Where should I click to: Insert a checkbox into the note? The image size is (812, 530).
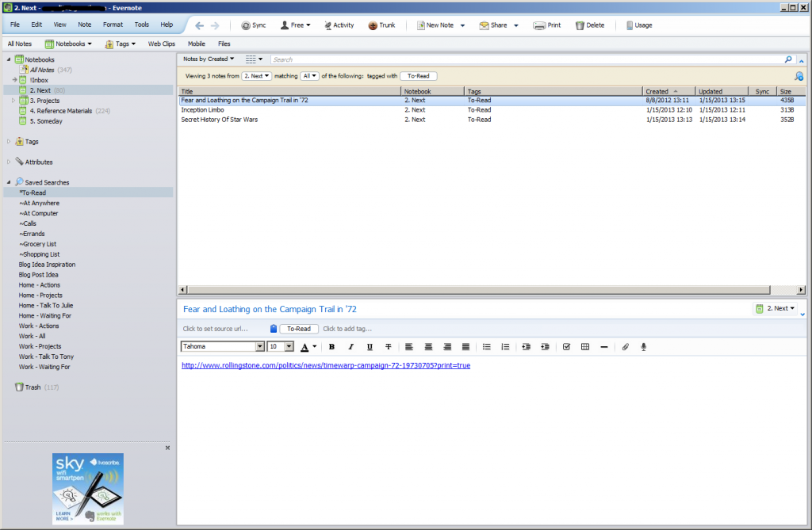[x=566, y=347]
